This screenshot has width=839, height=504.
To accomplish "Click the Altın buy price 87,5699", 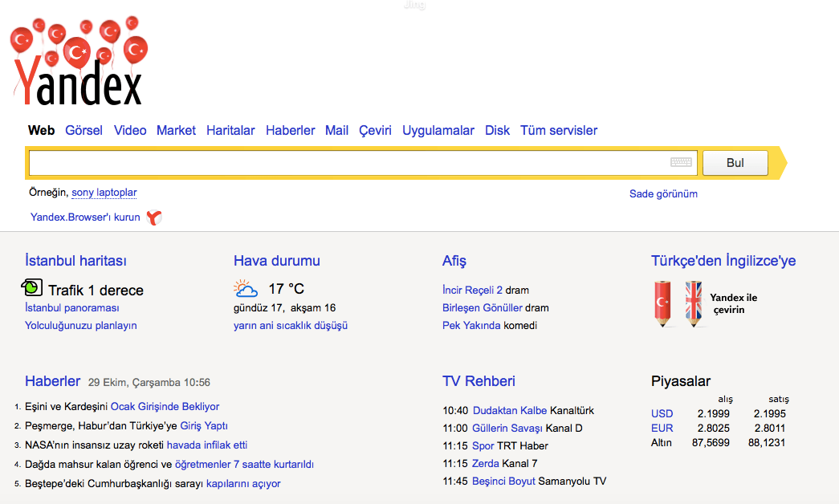I will click(711, 442).
